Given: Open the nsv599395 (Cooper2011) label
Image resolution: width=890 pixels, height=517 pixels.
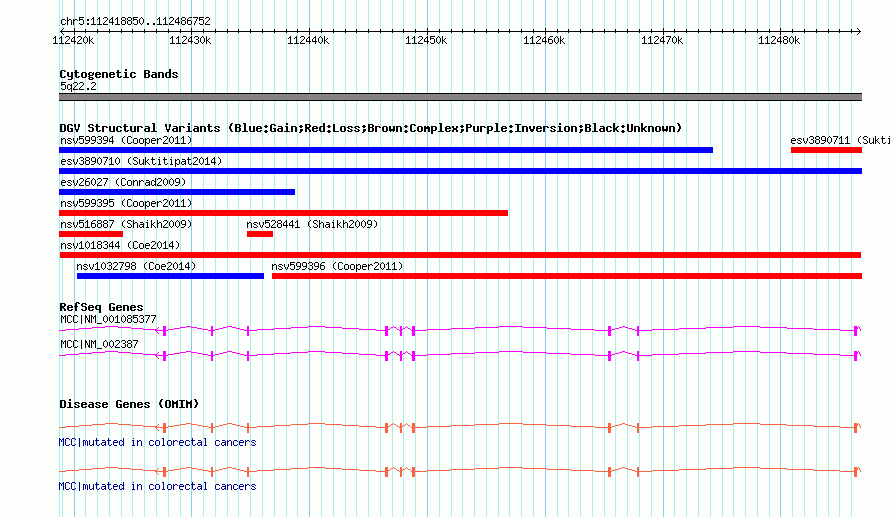Looking at the screenshot, I should click(x=126, y=203).
